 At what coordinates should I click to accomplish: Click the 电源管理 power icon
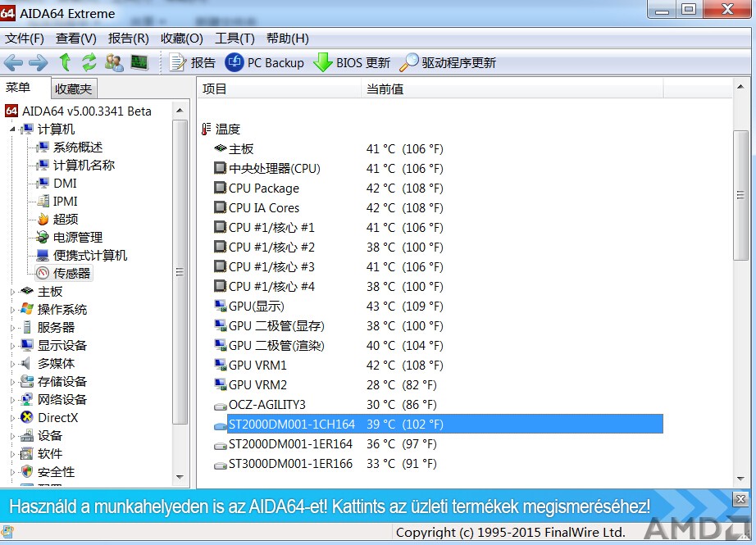(x=43, y=237)
